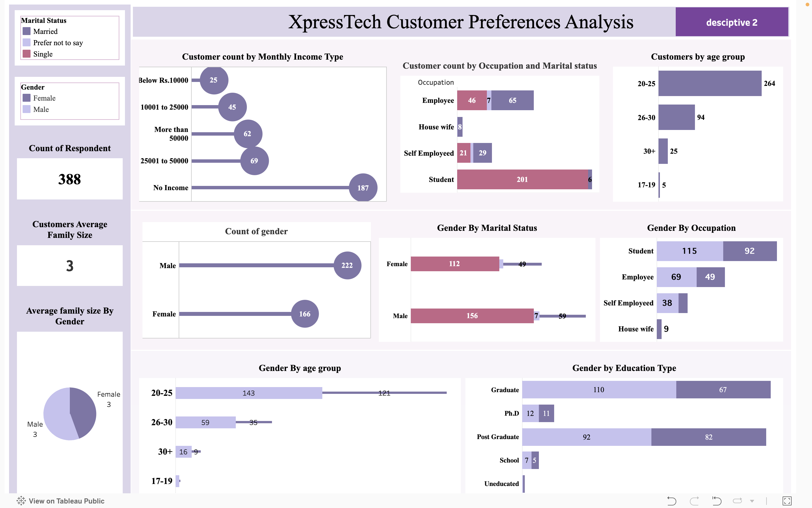Click the Redo arrow in bottom toolbar
Image resolution: width=812 pixels, height=508 pixels.
point(694,501)
